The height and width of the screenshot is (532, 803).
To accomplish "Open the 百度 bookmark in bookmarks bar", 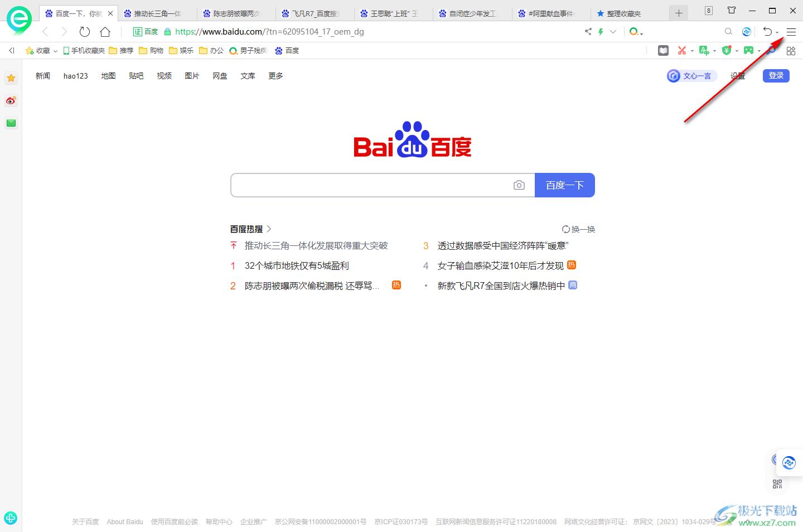I will pyautogui.click(x=287, y=51).
